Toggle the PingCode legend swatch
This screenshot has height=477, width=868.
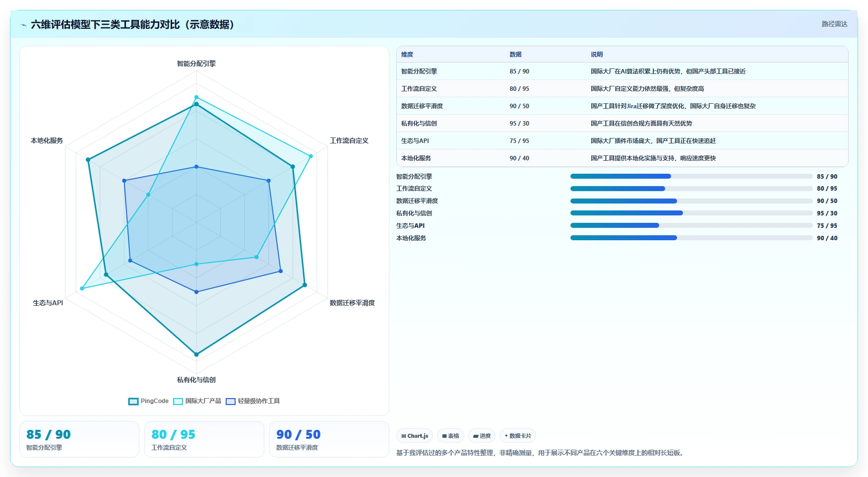tap(133, 402)
